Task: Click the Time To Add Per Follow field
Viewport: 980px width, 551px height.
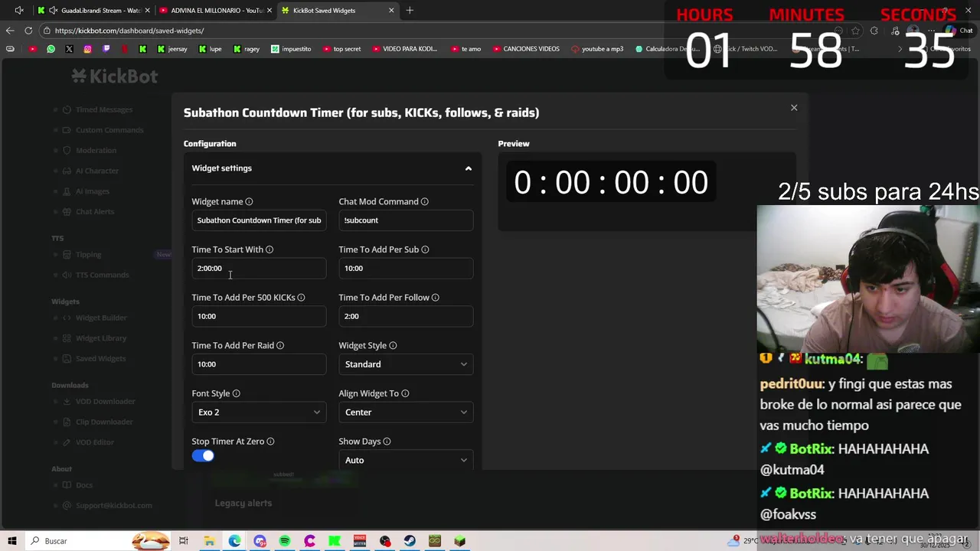Action: [x=406, y=316]
